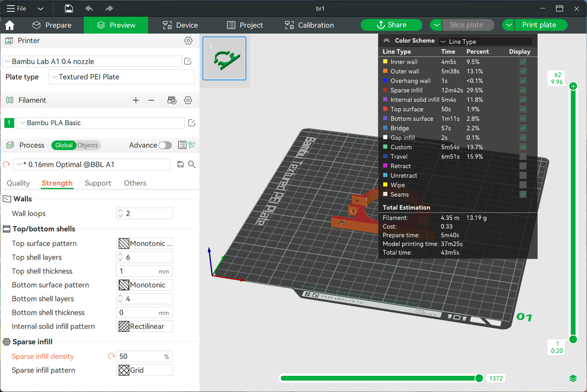587x392 pixels.
Task: Remove a filament with the minus icon
Action: 151,100
